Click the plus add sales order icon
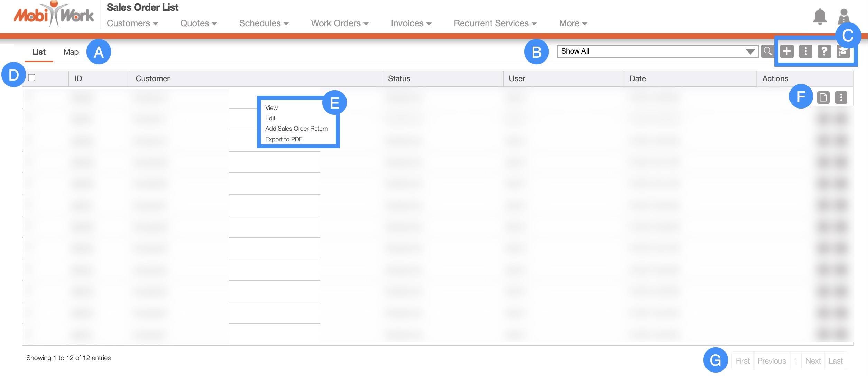 click(787, 51)
